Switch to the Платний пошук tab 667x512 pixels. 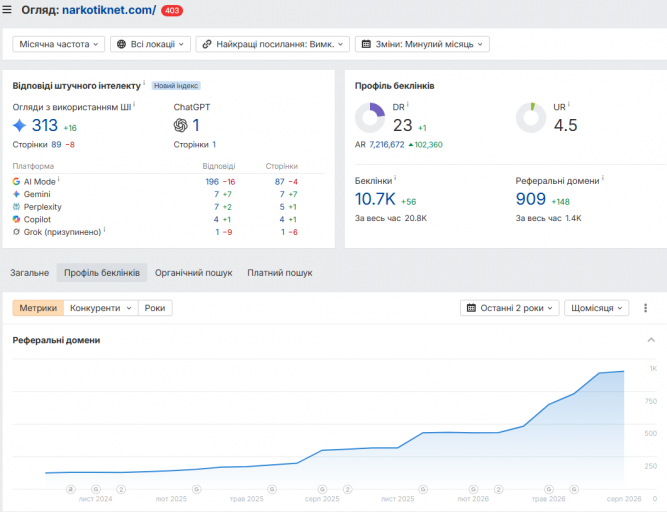pos(279,273)
